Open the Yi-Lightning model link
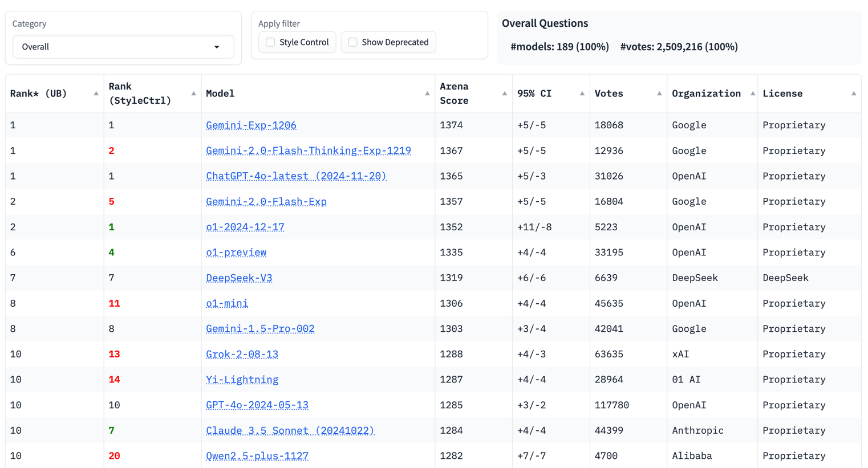 click(242, 380)
